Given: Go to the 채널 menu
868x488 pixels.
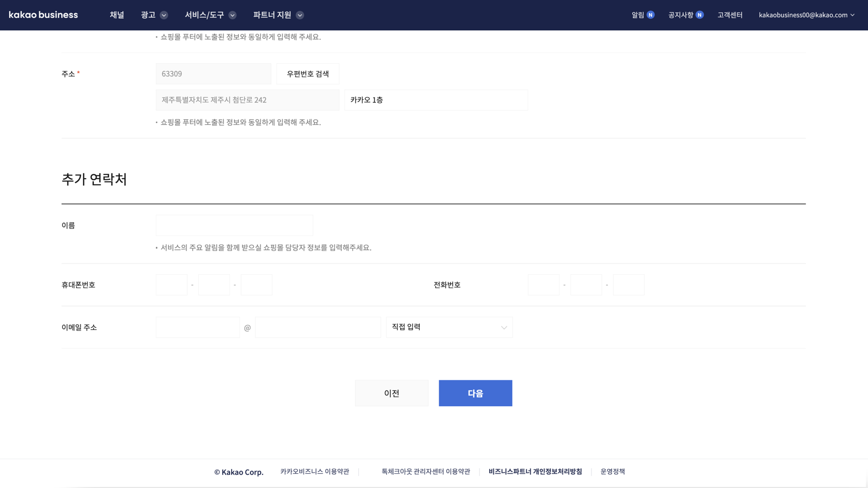Looking at the screenshot, I should [x=117, y=15].
